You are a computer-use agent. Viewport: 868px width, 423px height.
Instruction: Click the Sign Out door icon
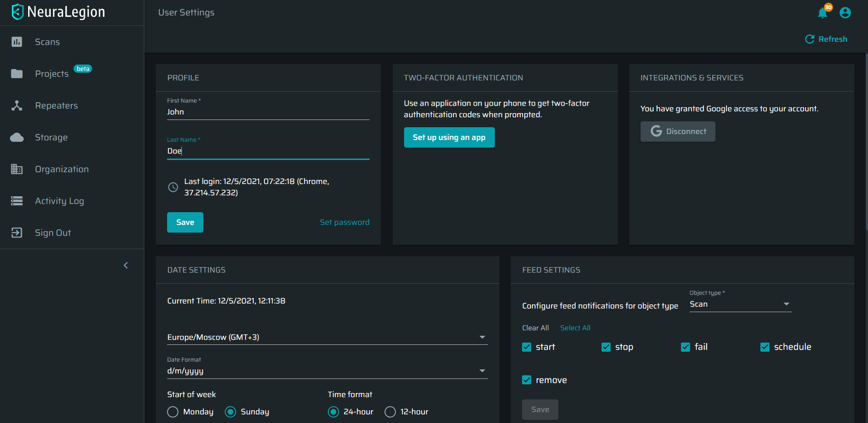(x=17, y=233)
